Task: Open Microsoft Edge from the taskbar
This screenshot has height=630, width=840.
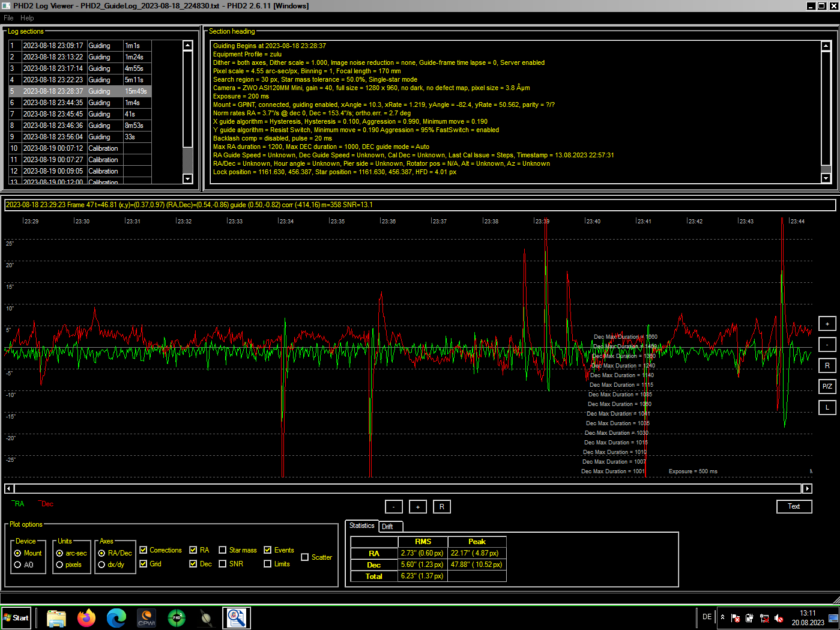Action: point(116,618)
